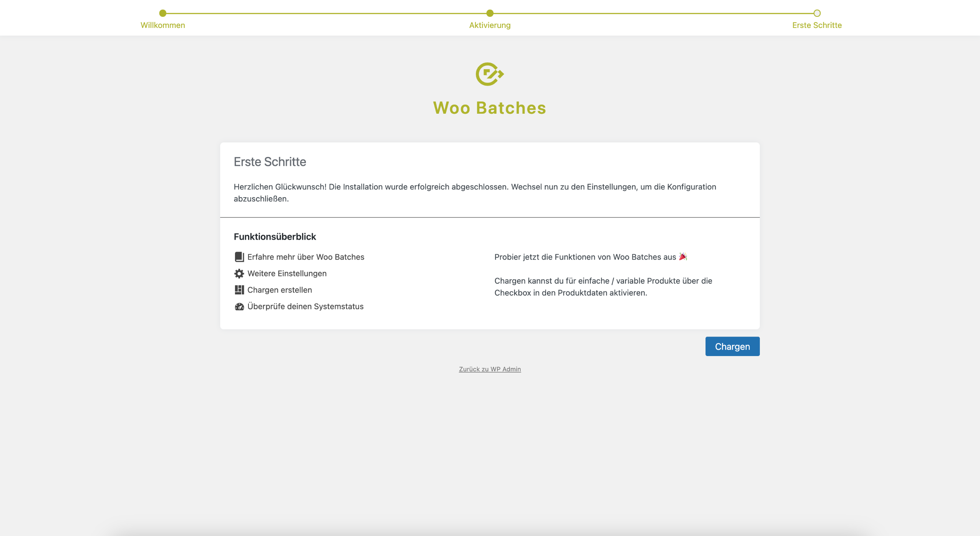Select the Willkommen step label
980x536 pixels.
(163, 25)
